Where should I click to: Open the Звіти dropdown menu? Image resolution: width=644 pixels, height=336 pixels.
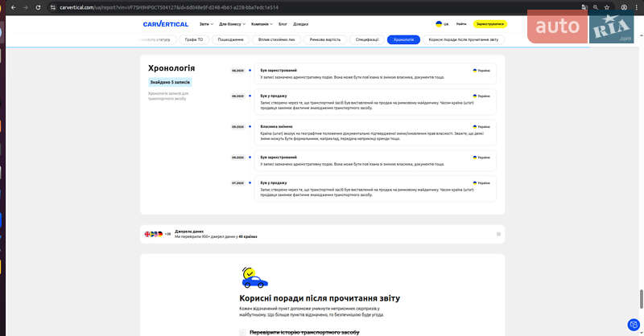click(206, 25)
